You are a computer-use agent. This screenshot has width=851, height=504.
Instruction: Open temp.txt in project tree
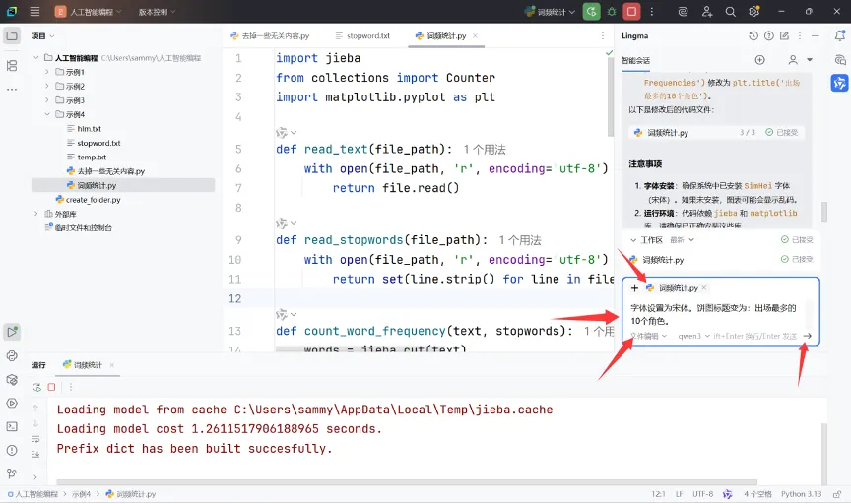click(x=86, y=157)
